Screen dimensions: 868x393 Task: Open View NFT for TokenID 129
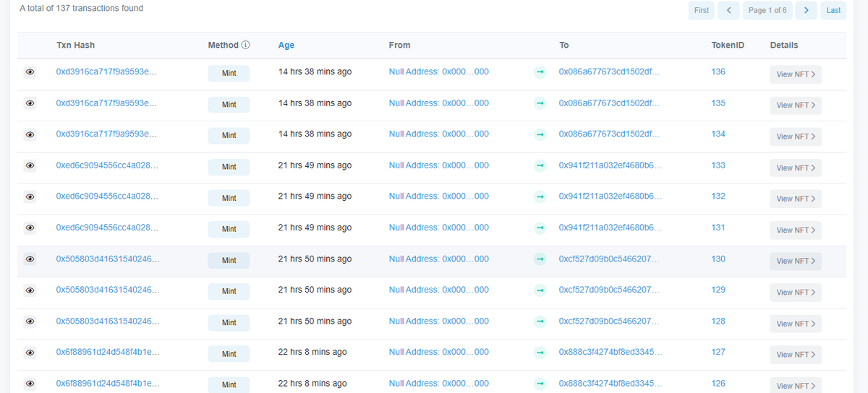click(x=796, y=293)
